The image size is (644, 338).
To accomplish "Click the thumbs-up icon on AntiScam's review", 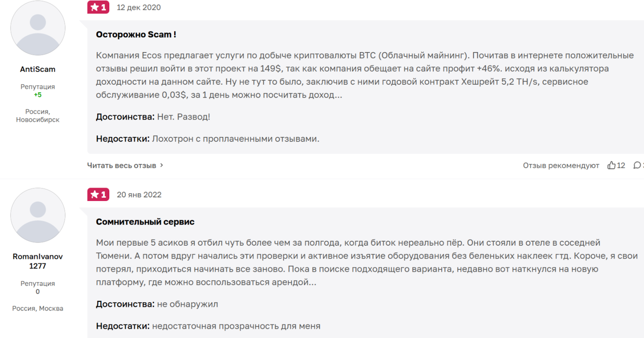I will click(x=611, y=165).
